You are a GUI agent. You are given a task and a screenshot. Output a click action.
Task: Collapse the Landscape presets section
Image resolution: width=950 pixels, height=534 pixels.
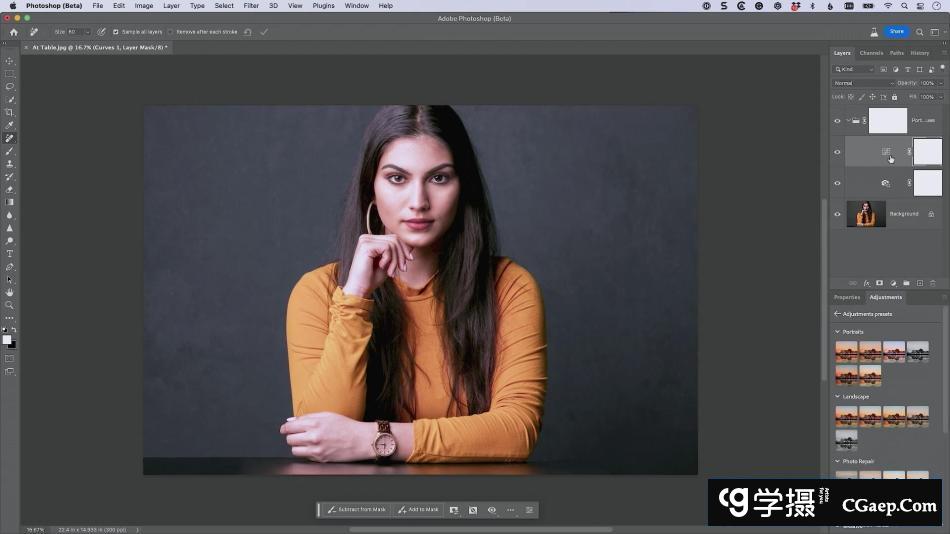coord(838,397)
